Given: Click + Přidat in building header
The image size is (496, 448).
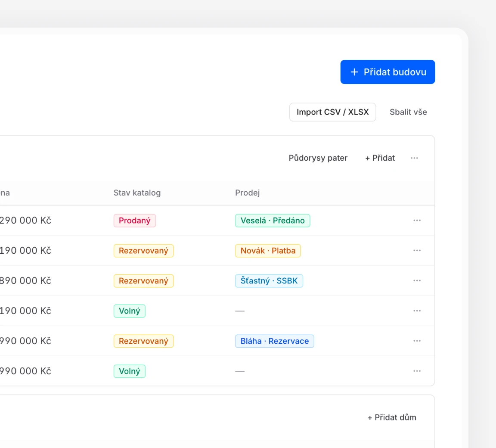Looking at the screenshot, I should 380,158.
